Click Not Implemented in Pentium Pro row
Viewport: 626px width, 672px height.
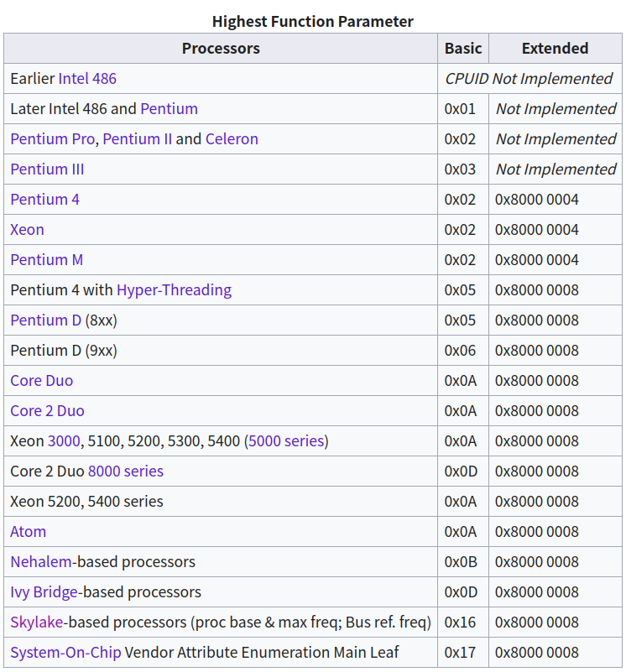click(x=556, y=139)
